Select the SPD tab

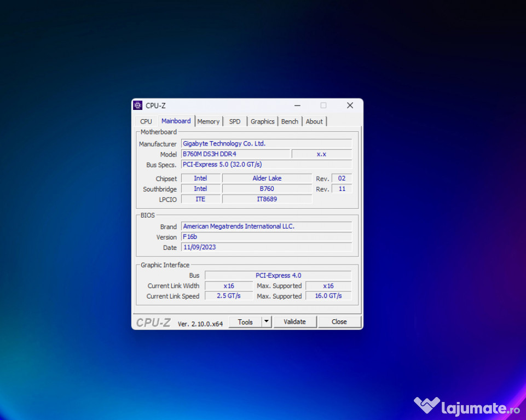[235, 121]
